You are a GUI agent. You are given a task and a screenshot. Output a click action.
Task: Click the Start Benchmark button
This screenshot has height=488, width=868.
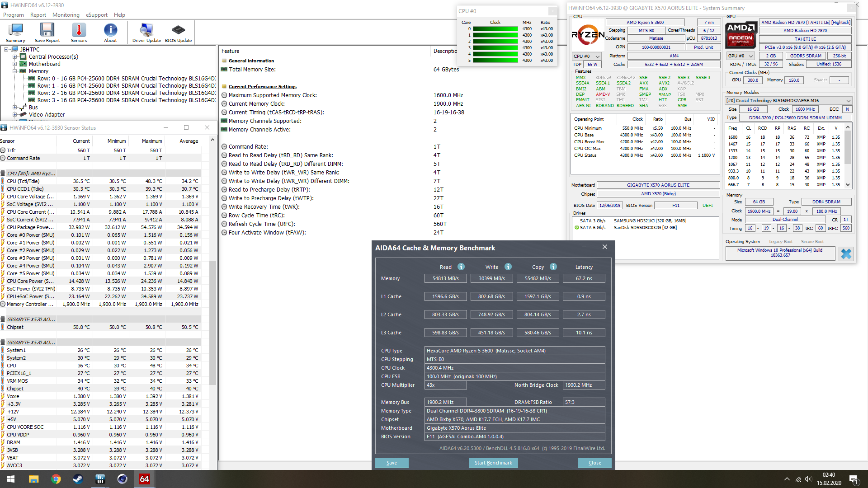click(x=493, y=463)
